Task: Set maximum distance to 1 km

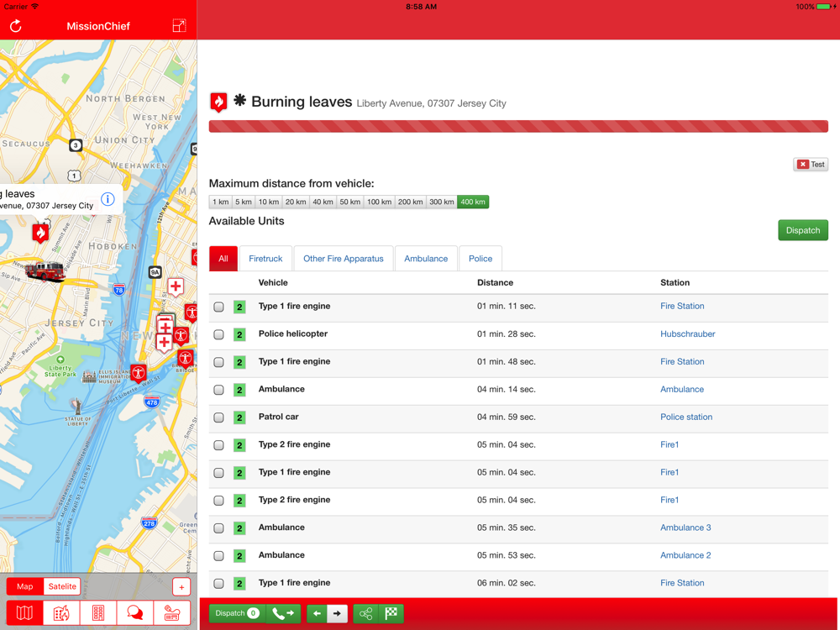Action: pos(220,202)
